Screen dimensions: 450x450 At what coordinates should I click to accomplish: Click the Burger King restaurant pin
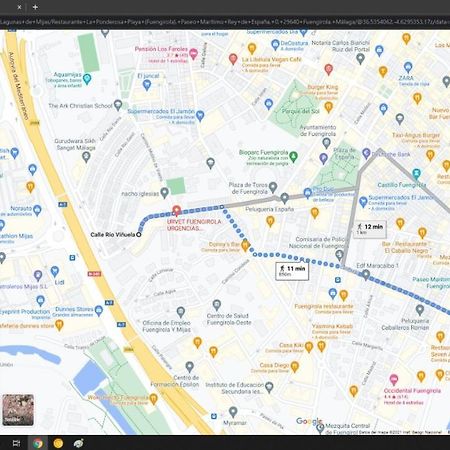[329, 107]
